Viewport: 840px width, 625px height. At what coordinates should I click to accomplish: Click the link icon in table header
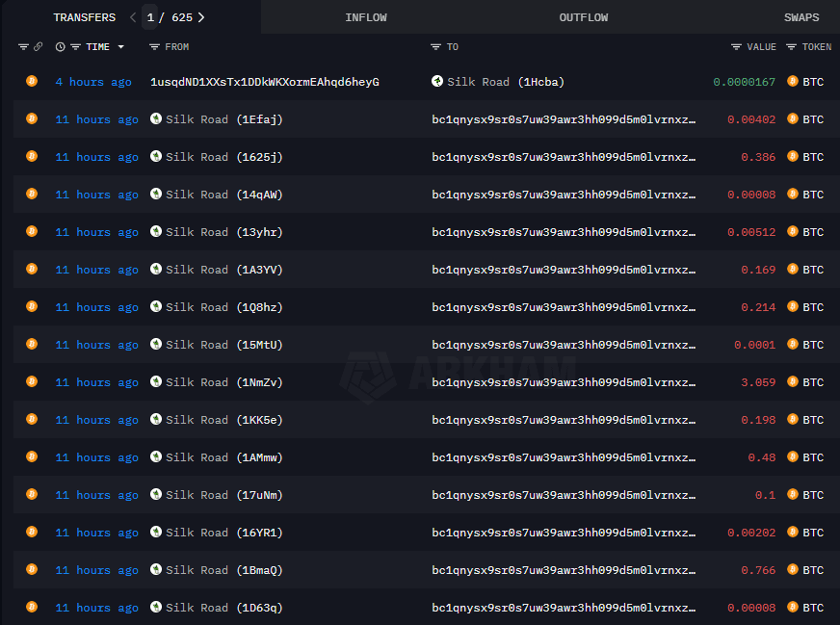point(38,46)
